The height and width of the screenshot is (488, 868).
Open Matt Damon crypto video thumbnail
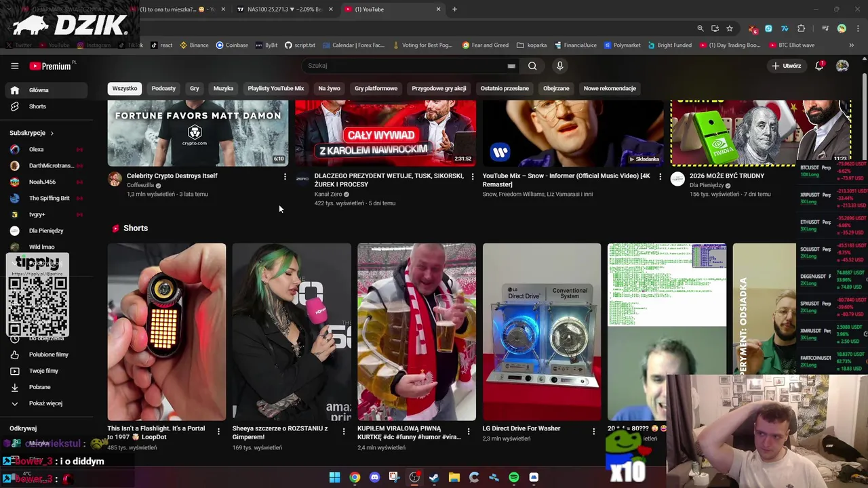click(x=198, y=133)
